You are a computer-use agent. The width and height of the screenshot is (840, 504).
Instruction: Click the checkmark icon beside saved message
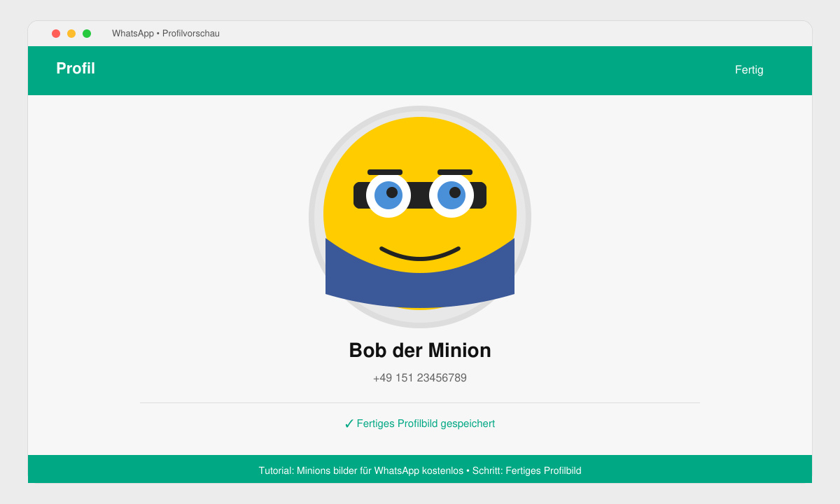349,423
